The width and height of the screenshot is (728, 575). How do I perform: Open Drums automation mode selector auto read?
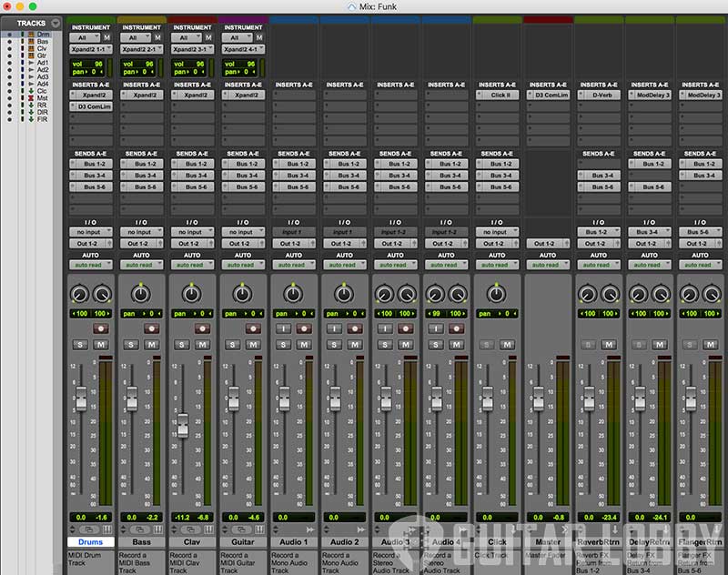[x=91, y=265]
